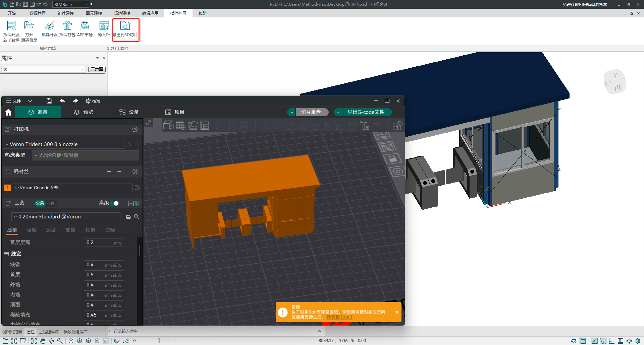The width and height of the screenshot is (644, 345).
Task: Open printer settings gear icon
Action: (135, 129)
